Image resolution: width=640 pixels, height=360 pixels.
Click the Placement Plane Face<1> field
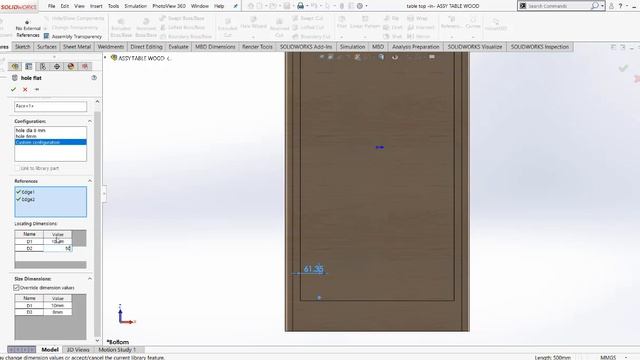pyautogui.click(x=51, y=106)
